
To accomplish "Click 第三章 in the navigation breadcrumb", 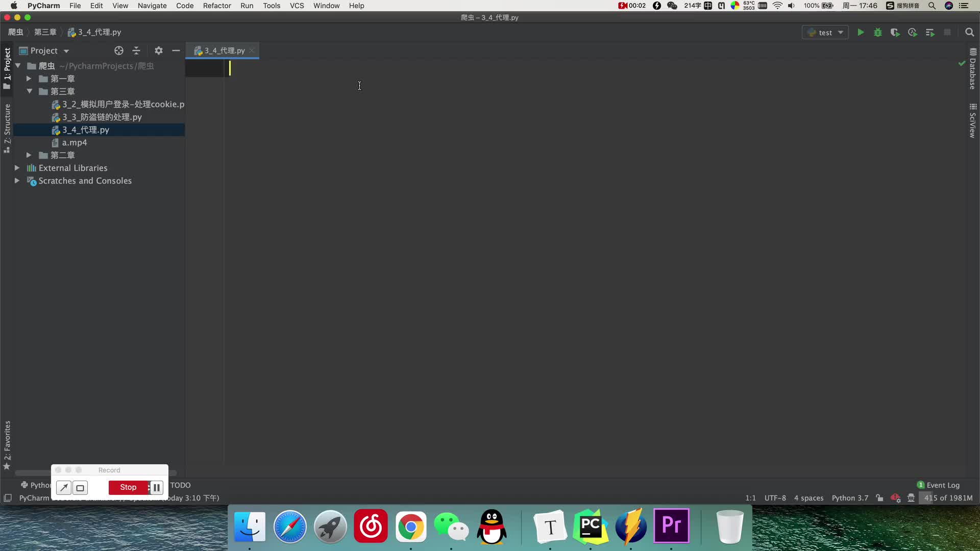I will click(45, 32).
